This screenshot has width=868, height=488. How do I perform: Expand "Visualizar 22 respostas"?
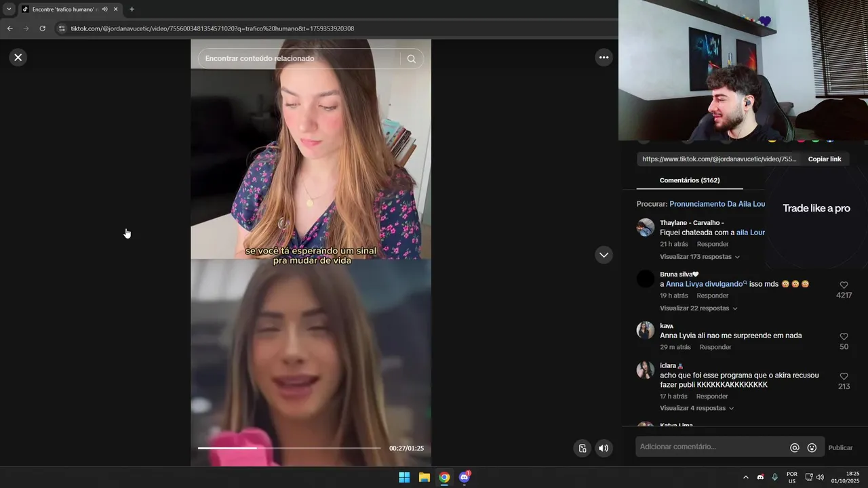pos(698,308)
